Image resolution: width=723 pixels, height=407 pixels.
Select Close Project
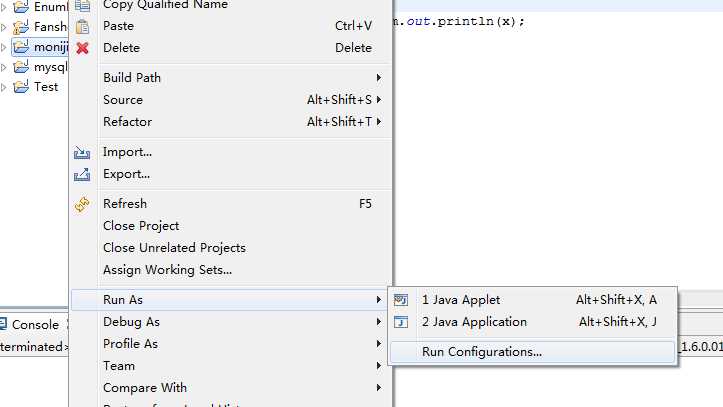[x=231, y=226]
